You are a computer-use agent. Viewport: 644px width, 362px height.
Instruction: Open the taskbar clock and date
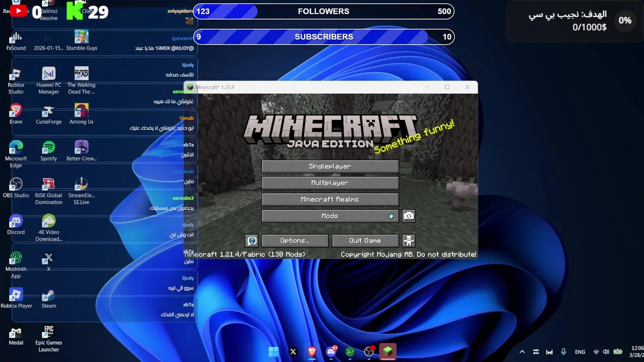coord(636,352)
